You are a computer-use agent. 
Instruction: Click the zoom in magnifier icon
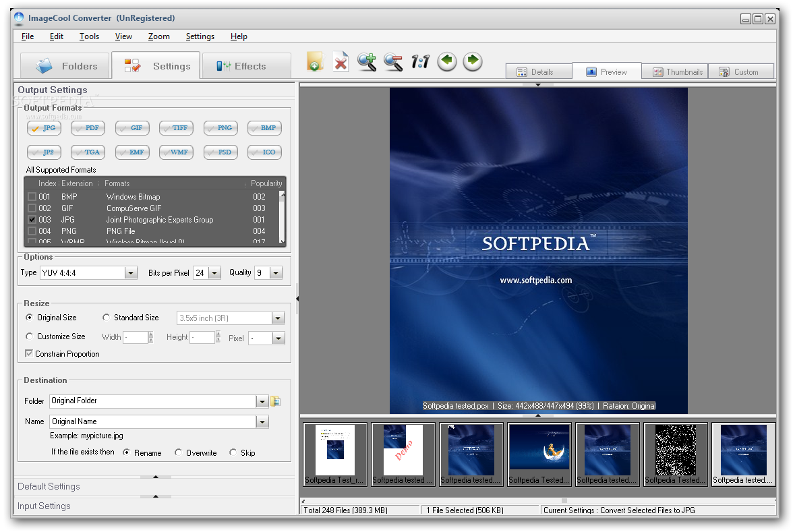pos(367,62)
